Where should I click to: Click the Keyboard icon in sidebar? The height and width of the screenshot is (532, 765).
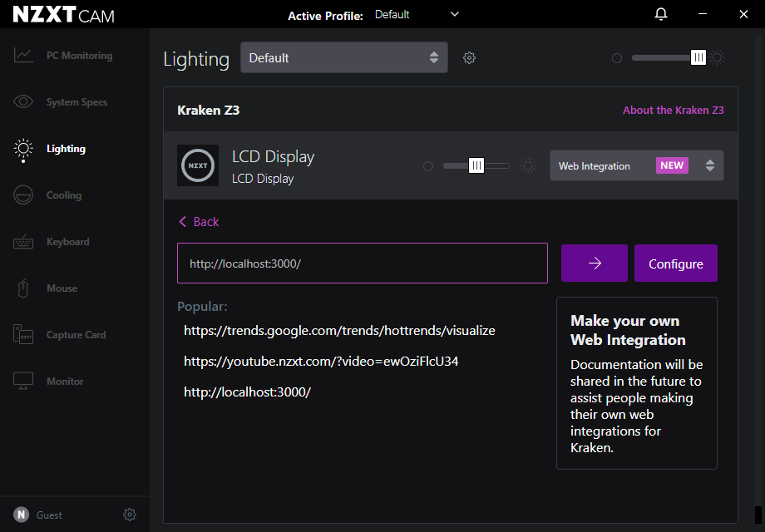(x=23, y=242)
